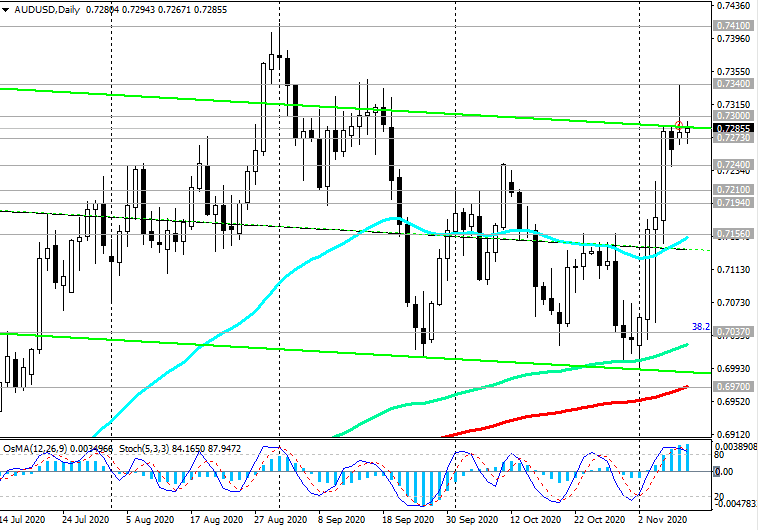Click the 0.7156 level price label
Image resolution: width=758 pixels, height=530 pixels.
point(733,234)
